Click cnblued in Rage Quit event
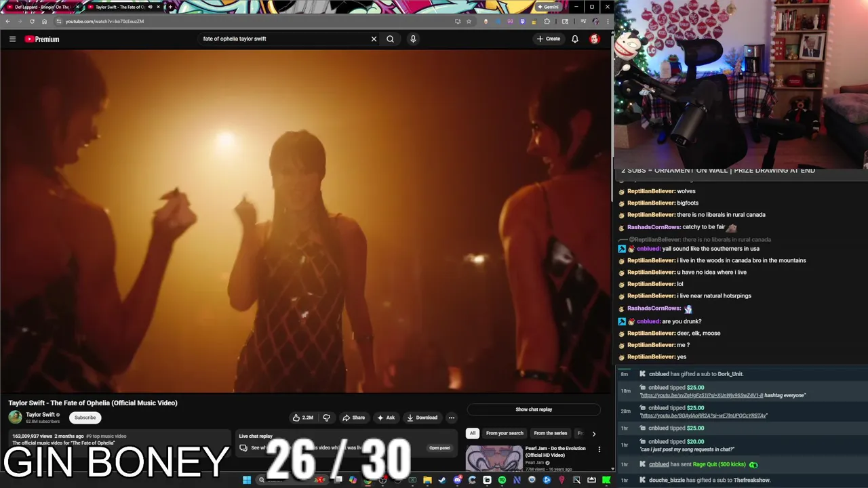Image resolution: width=868 pixels, height=488 pixels. [658, 464]
